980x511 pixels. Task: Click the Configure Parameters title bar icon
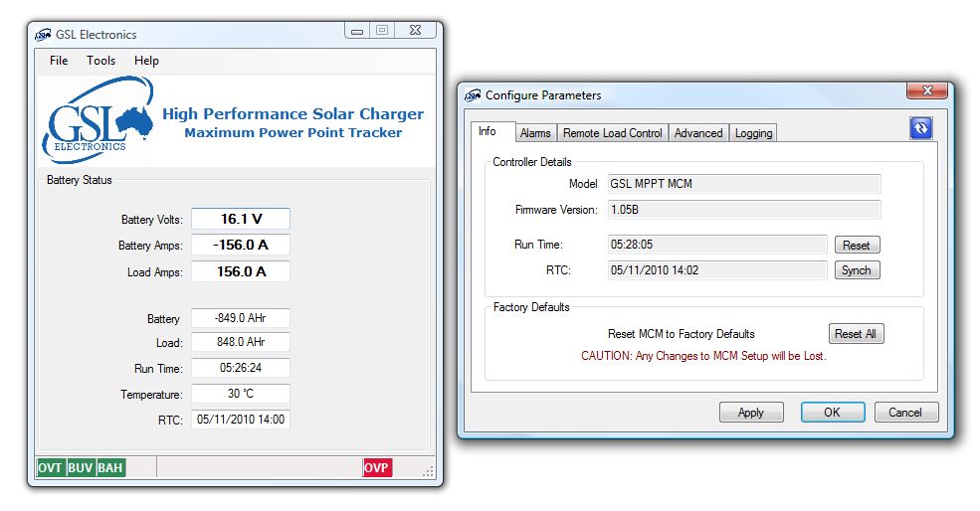click(474, 95)
